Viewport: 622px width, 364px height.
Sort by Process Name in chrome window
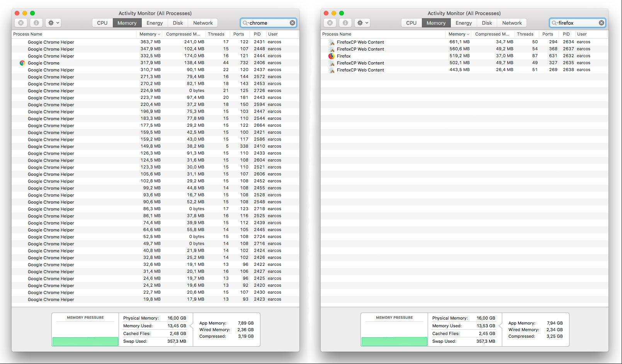[x=74, y=34]
